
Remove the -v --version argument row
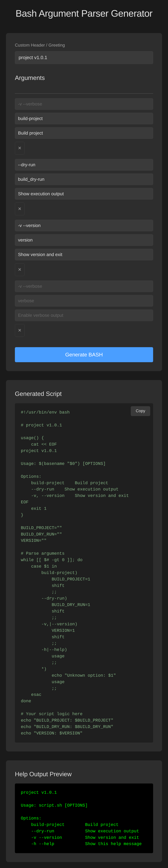point(20,270)
